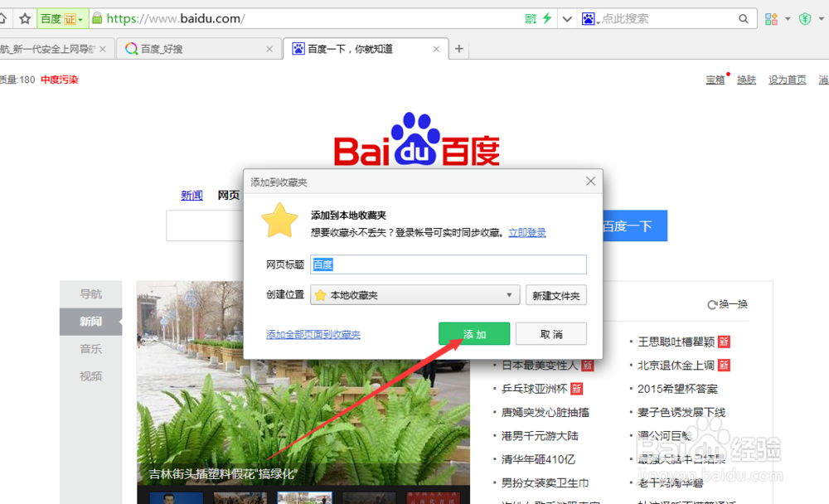The image size is (829, 504).
Task: Open the Baidu search engine selector
Action: click(x=590, y=19)
